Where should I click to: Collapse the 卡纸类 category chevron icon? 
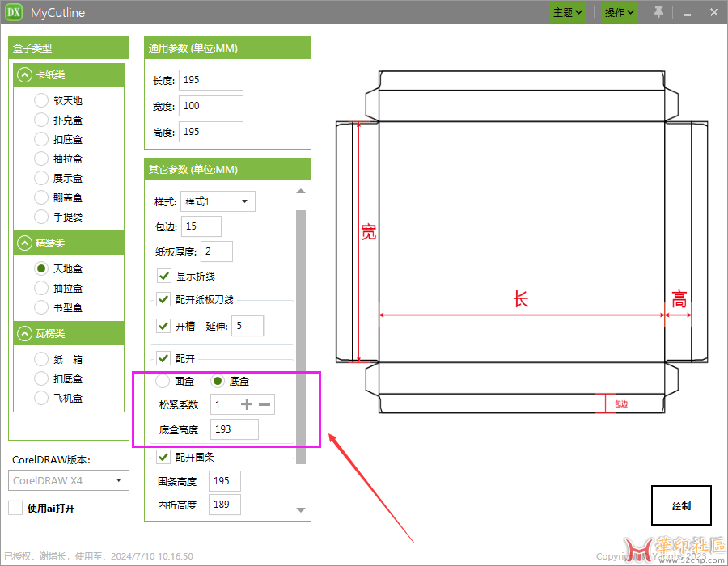24,75
